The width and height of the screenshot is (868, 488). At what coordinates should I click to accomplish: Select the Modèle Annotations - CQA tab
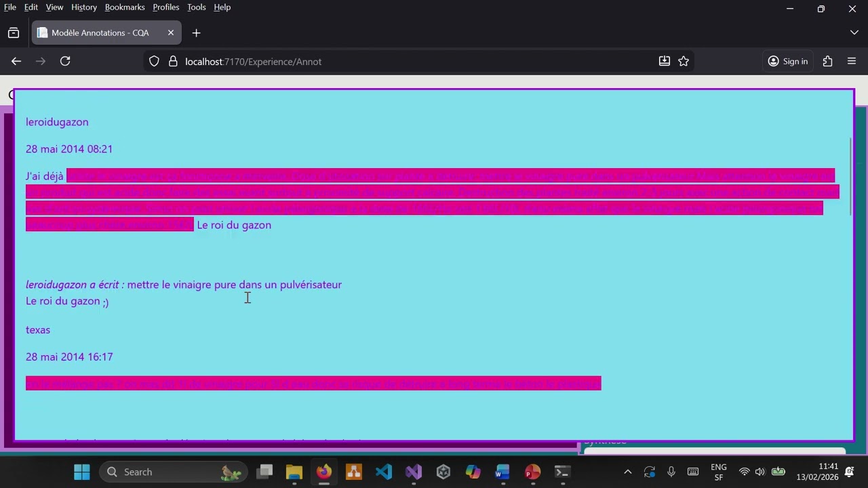[x=106, y=33]
